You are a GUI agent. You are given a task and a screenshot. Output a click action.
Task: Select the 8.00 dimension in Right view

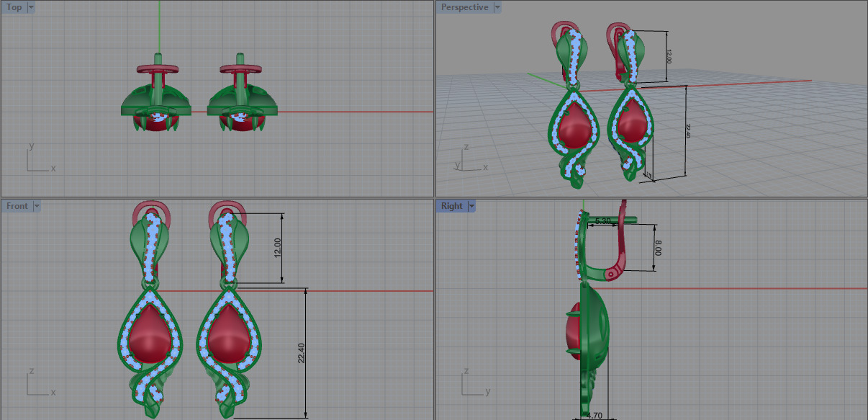tap(657, 248)
